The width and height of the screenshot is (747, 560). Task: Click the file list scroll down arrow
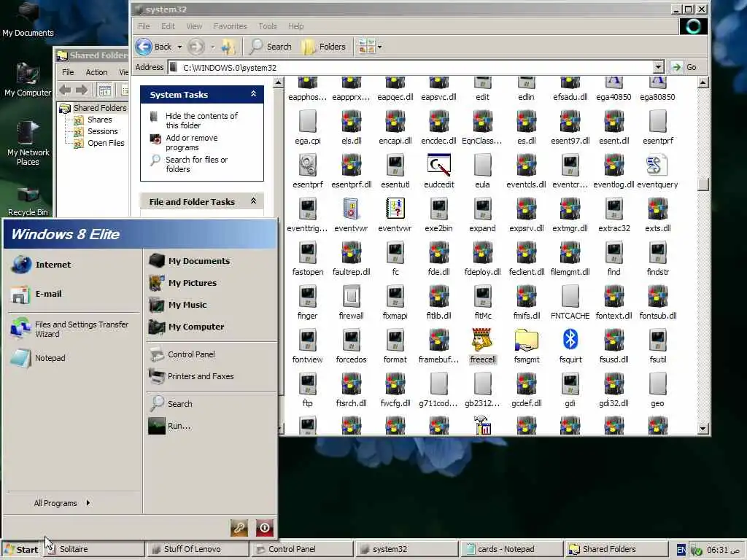(703, 428)
